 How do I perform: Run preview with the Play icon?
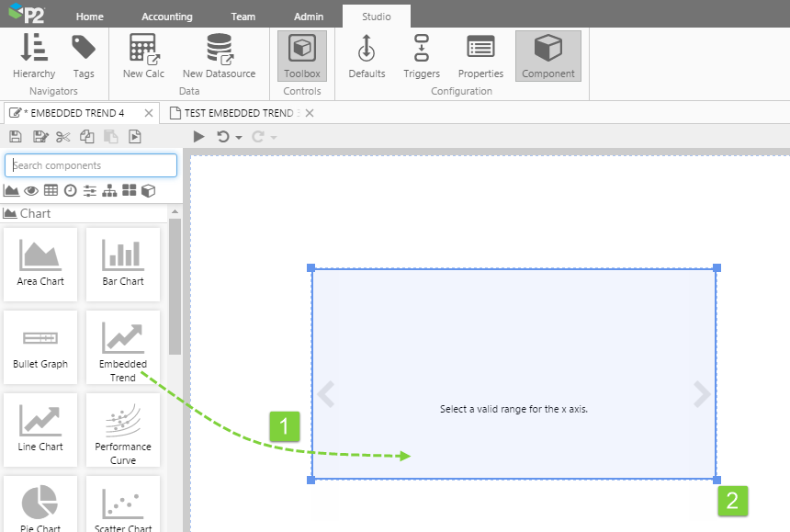pyautogui.click(x=198, y=137)
